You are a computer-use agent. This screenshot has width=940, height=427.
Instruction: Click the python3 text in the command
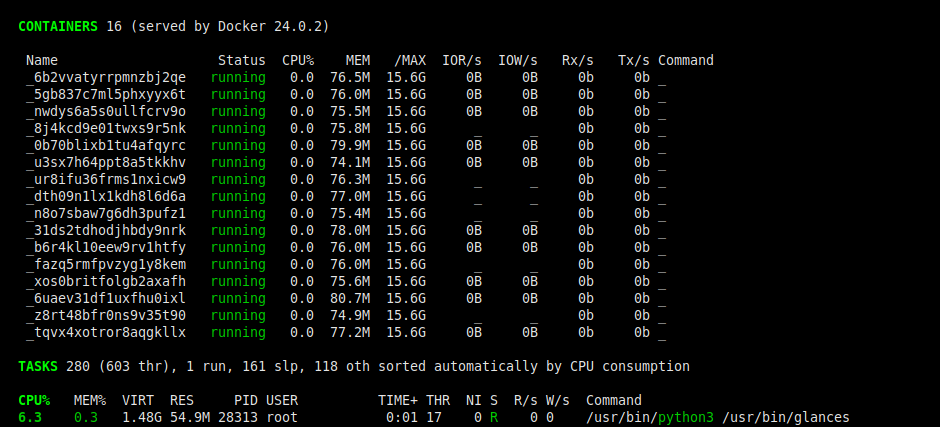click(x=686, y=417)
